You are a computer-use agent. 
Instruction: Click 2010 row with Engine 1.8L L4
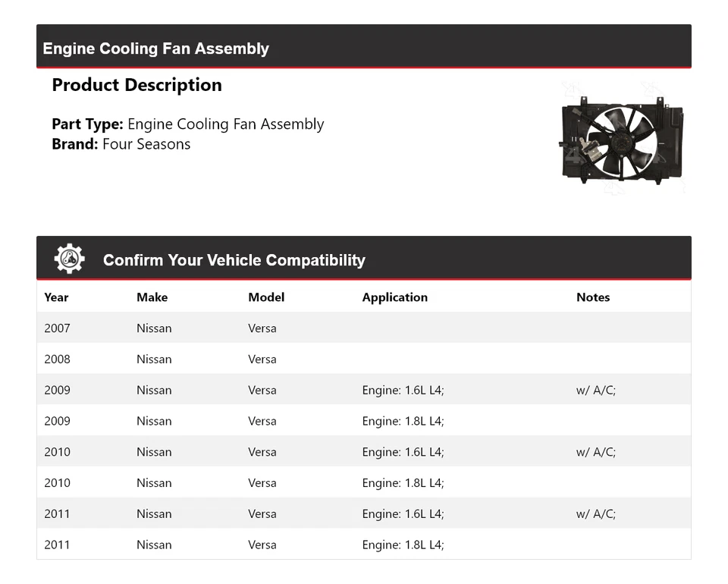363,483
